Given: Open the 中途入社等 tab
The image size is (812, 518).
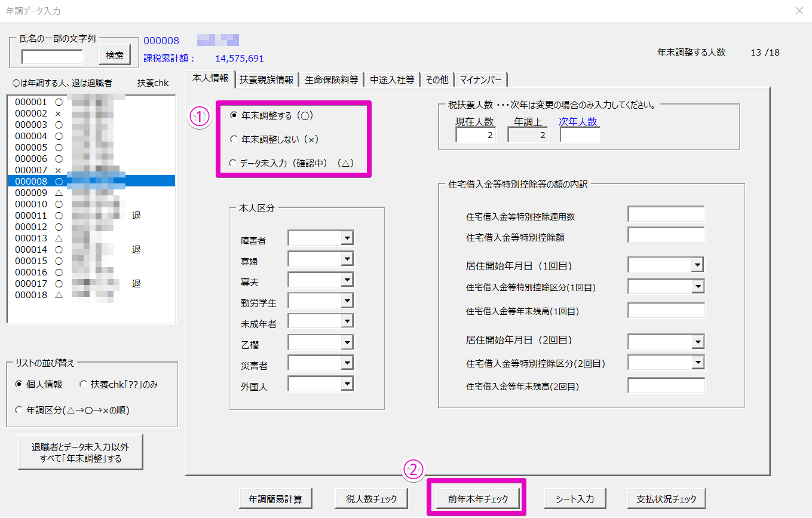Looking at the screenshot, I should [x=392, y=79].
